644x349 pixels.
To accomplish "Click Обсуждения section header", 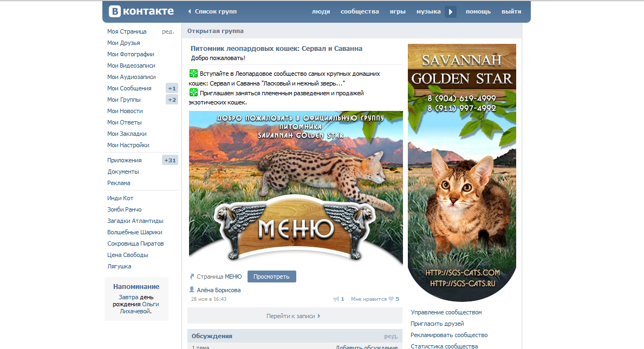I will coord(212,336).
